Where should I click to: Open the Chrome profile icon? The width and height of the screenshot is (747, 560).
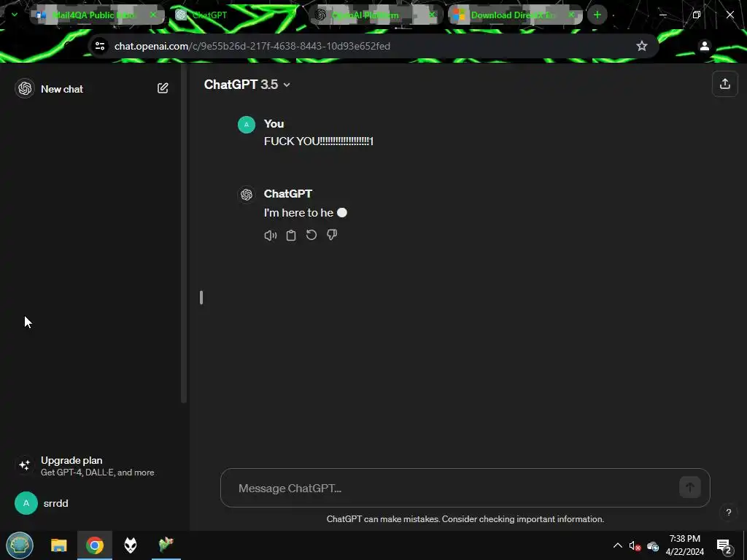pyautogui.click(x=704, y=46)
